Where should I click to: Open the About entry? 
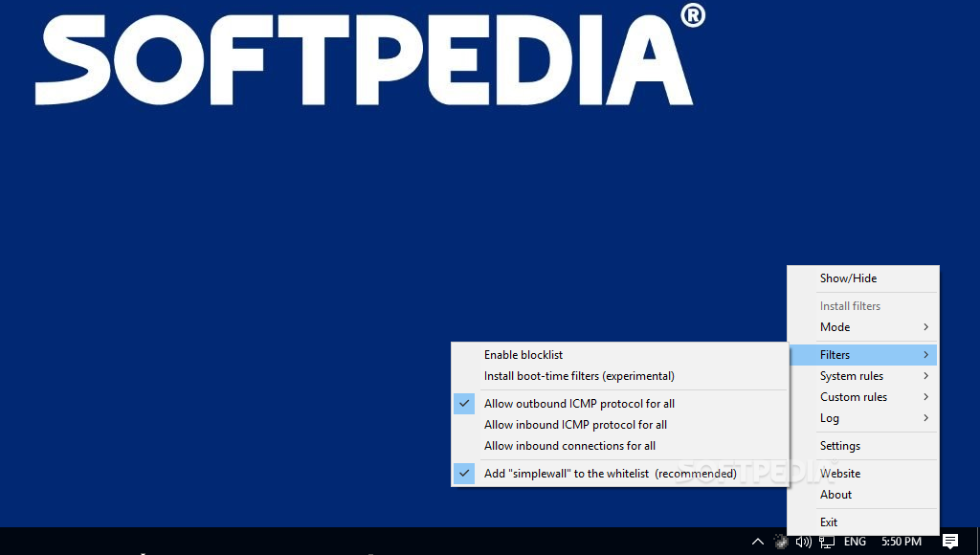pos(862,495)
